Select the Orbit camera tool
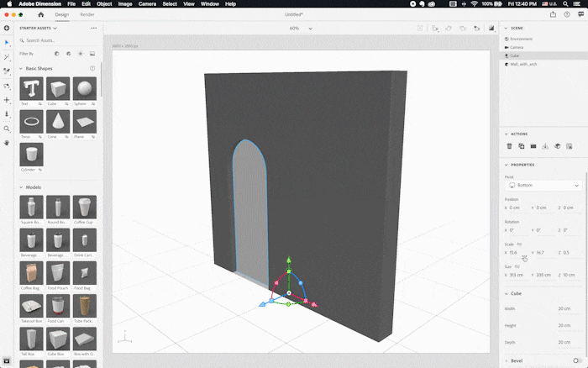Image resolution: width=588 pixels, height=368 pixels. click(x=7, y=86)
